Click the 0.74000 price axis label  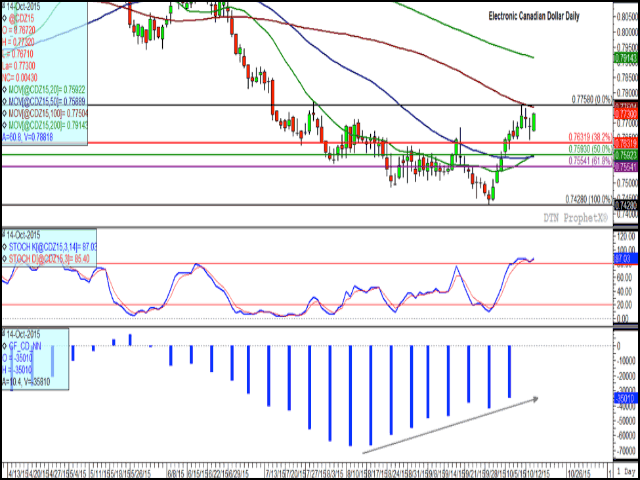pos(628,213)
